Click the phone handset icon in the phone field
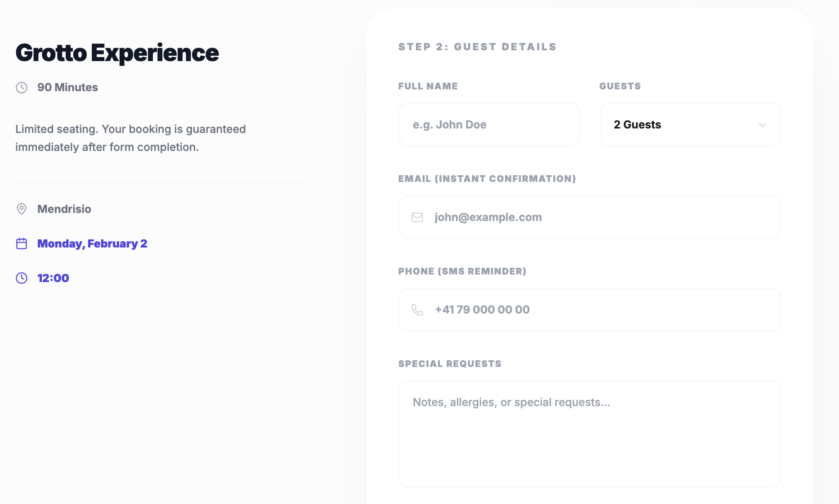Viewport: 839px width, 504px height. coord(417,310)
